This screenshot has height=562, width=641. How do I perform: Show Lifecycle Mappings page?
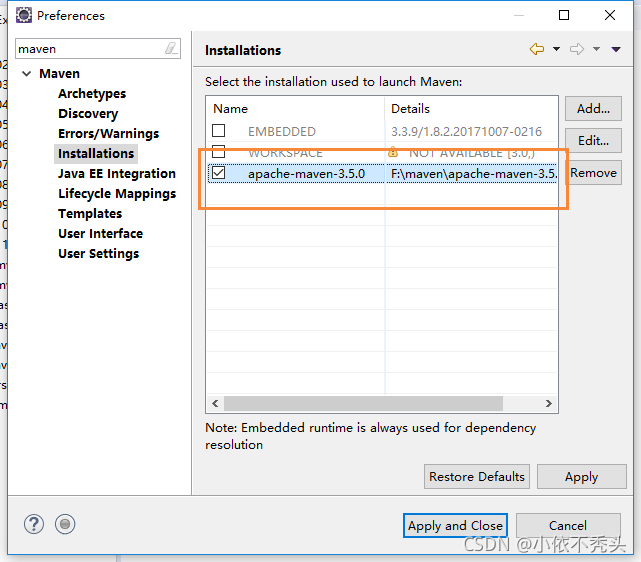coord(117,194)
